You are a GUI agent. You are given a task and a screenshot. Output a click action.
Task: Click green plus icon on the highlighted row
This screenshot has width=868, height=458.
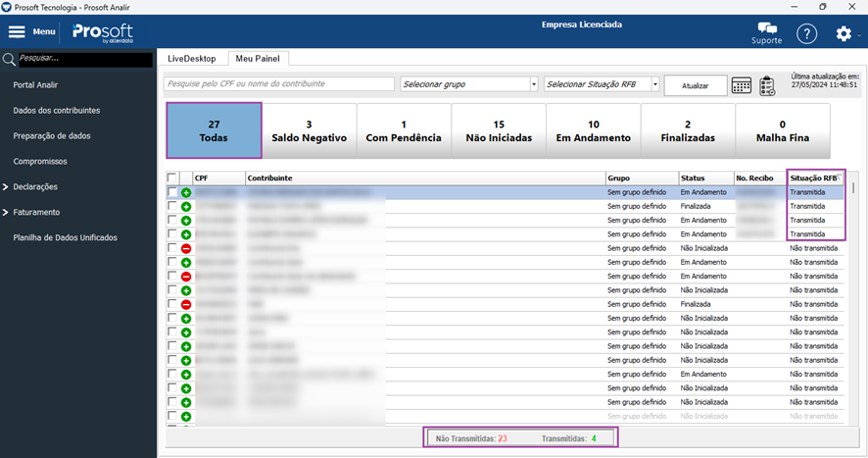[186, 192]
